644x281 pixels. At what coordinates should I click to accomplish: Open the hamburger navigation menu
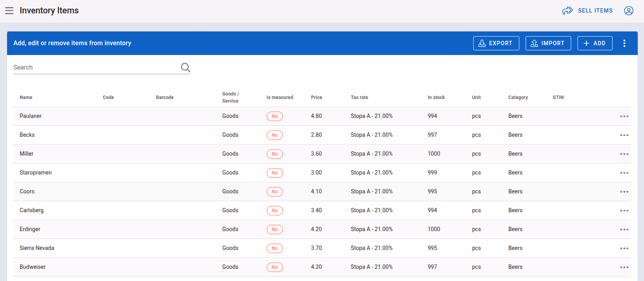(9, 11)
